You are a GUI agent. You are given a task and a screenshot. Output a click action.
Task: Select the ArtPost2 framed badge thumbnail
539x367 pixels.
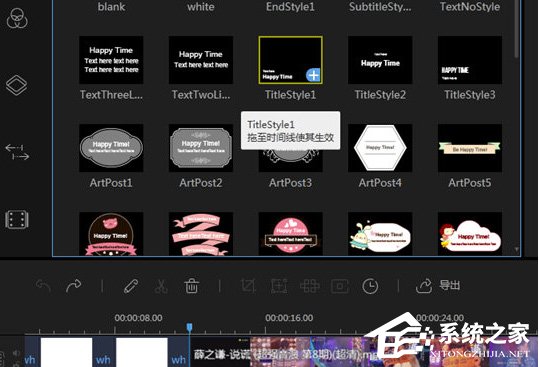(x=201, y=148)
